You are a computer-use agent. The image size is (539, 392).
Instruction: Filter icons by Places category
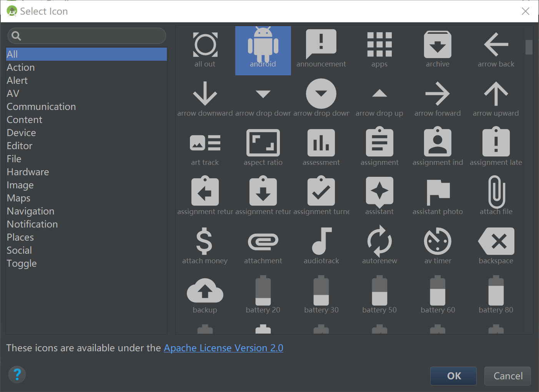(87, 237)
